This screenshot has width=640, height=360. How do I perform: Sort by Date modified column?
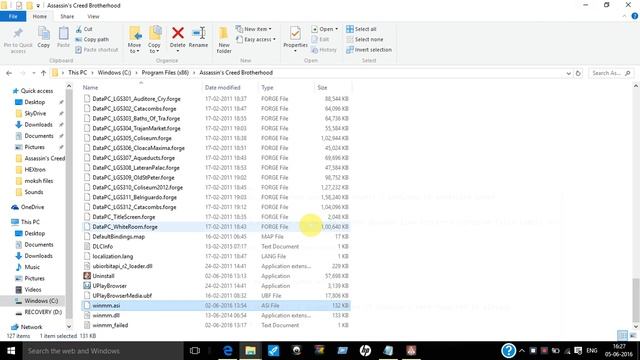[222, 87]
